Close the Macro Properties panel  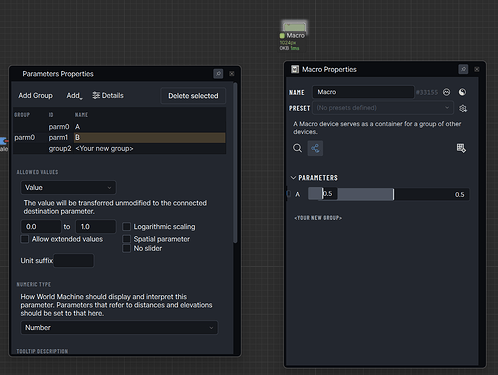(x=477, y=69)
